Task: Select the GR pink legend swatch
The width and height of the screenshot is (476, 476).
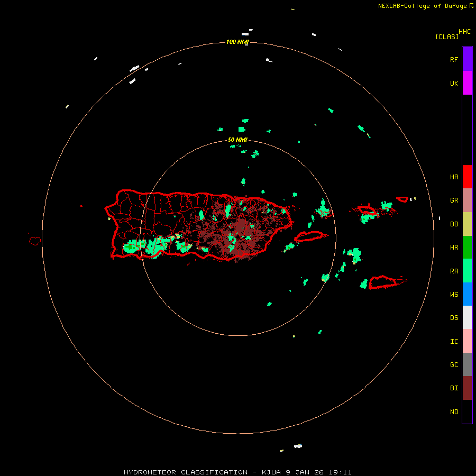Action: [x=467, y=200]
